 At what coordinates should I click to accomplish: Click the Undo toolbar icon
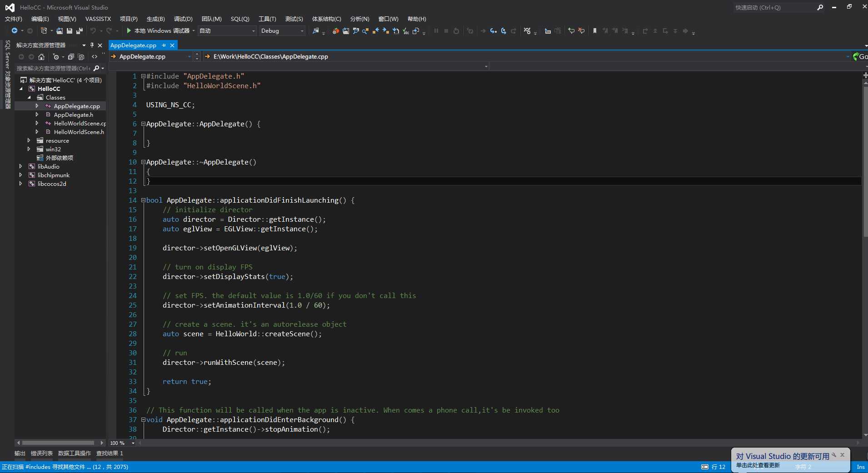coord(93,31)
